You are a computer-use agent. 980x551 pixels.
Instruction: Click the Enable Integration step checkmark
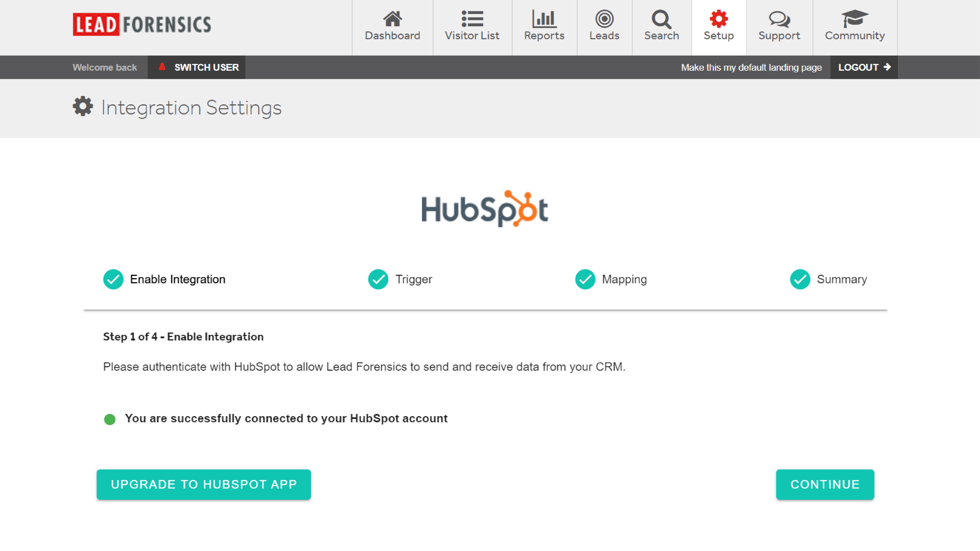click(x=113, y=279)
